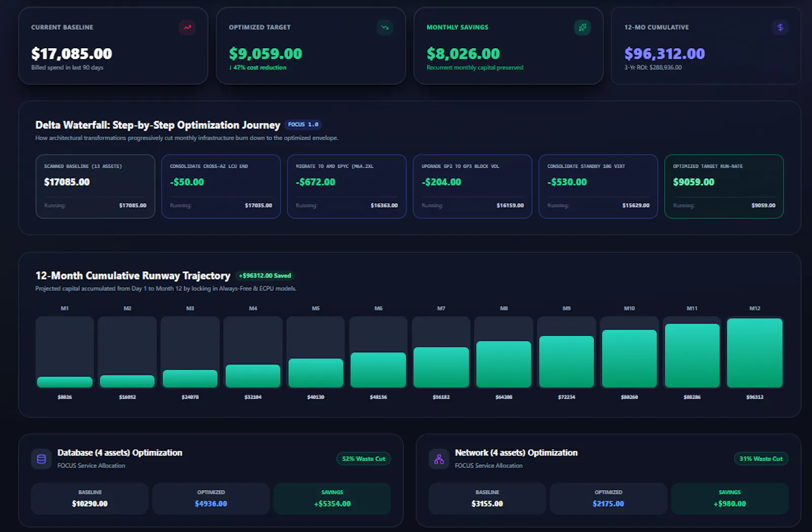Screen dimensions: 812x532
Task: Click the FOCUS 1.0 badge
Action: [303, 125]
